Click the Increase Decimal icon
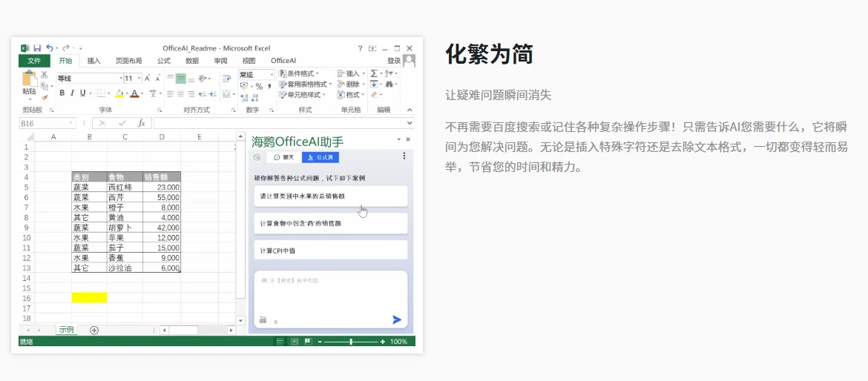868x381 pixels. tap(245, 99)
